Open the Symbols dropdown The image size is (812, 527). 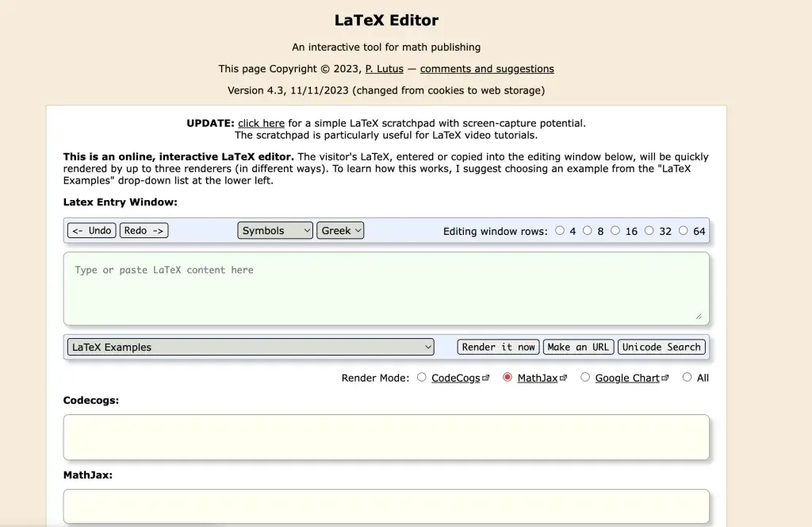click(x=274, y=230)
